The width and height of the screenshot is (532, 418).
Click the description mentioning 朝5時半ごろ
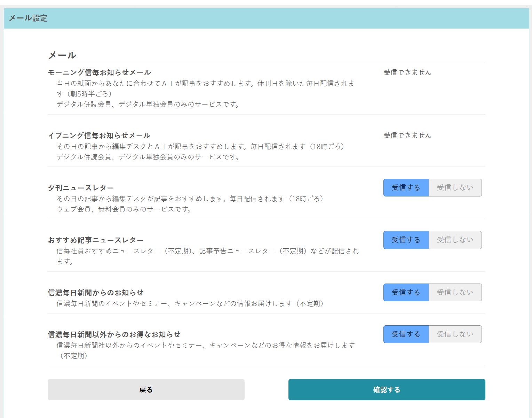[x=206, y=88]
